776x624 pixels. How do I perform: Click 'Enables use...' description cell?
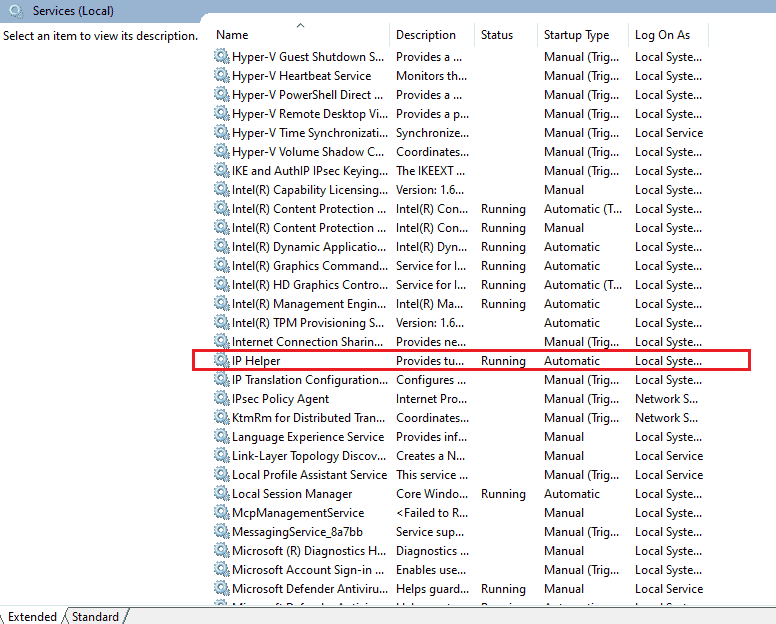431,570
